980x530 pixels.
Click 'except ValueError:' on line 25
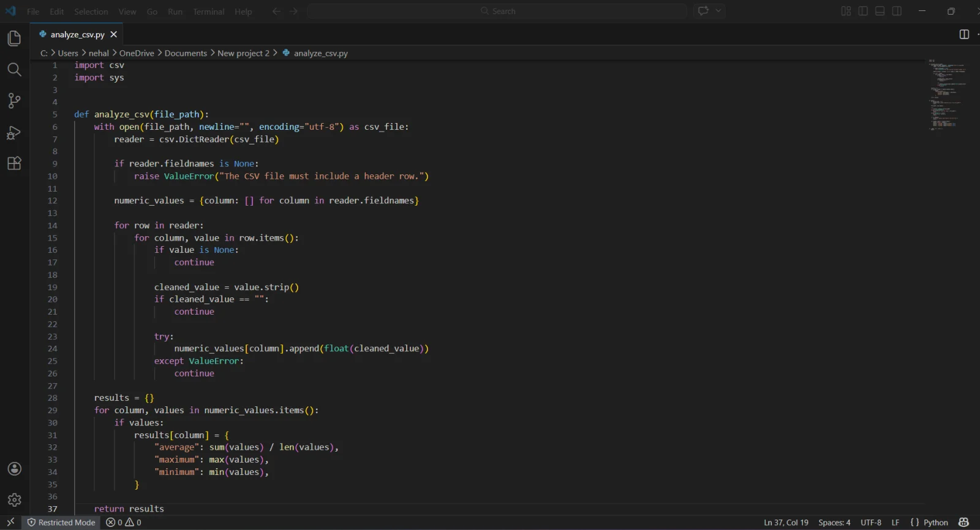click(x=199, y=361)
